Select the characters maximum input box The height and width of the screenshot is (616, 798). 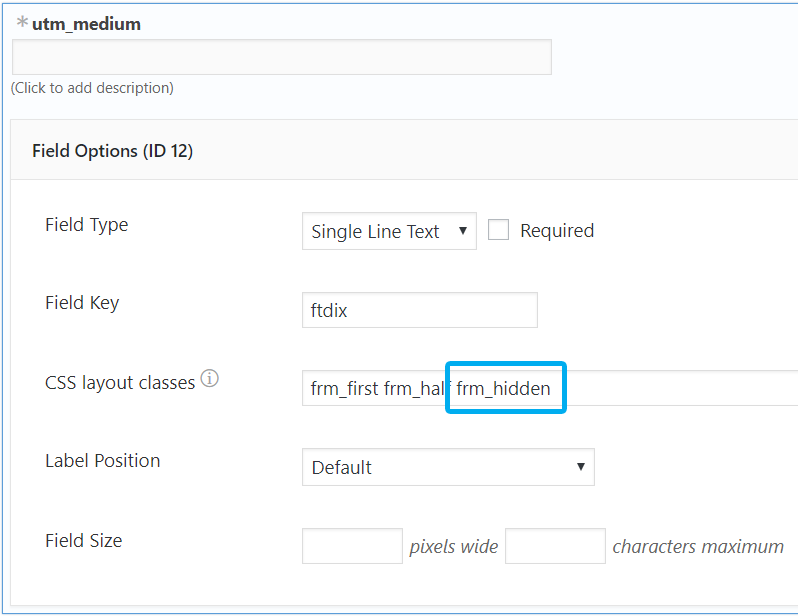555,546
